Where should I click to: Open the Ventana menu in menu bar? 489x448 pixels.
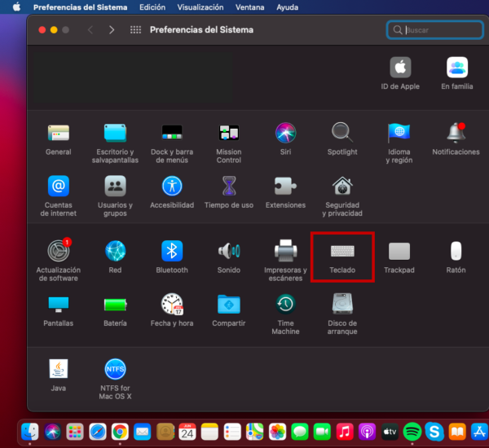click(252, 7)
